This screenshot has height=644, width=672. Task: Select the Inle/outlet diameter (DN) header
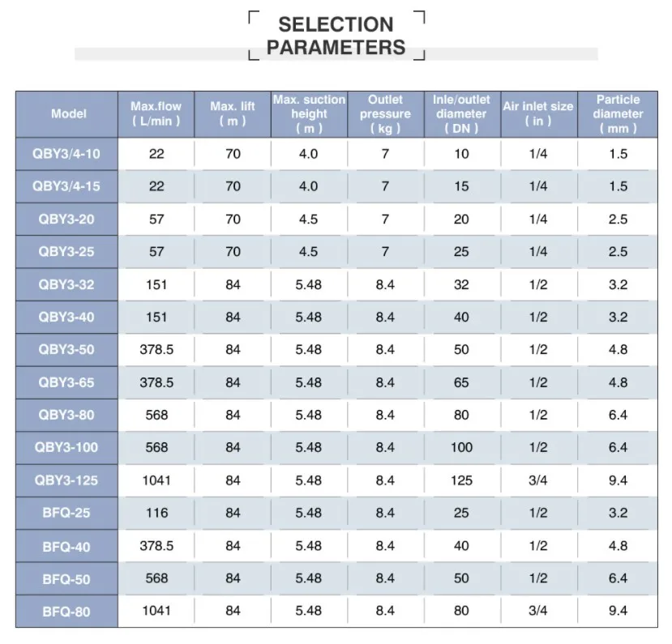461,114
